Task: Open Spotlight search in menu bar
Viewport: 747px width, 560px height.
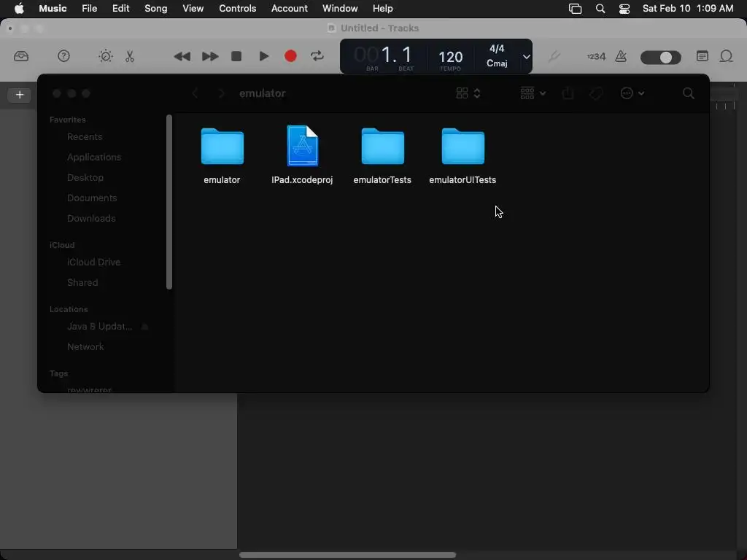Action: click(600, 9)
